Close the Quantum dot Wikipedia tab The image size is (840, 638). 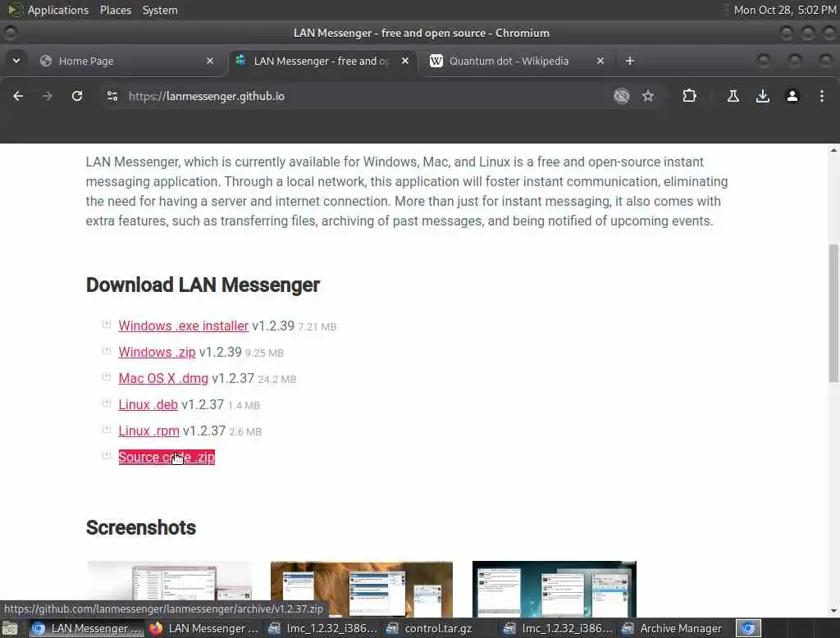[600, 61]
